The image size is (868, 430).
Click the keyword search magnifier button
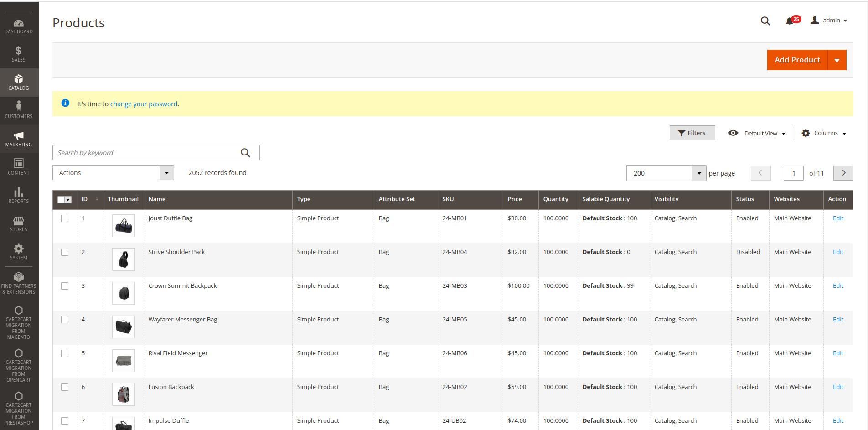tap(245, 153)
